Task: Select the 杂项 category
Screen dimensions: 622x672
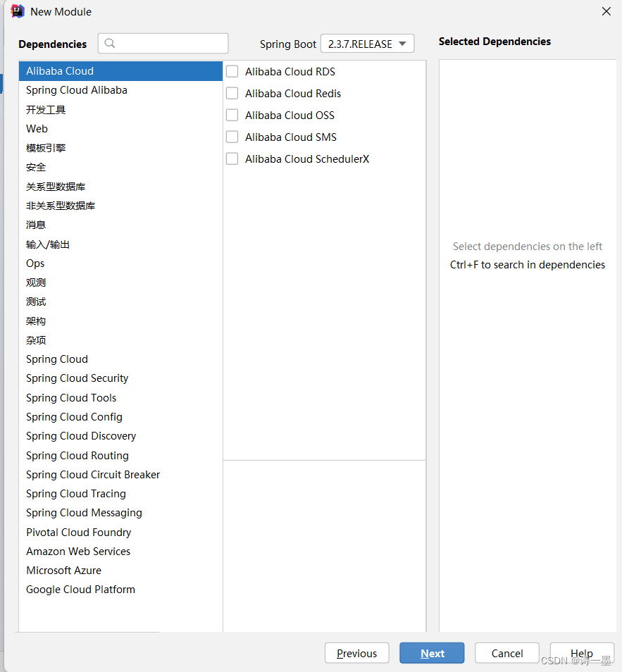Action: (x=120, y=340)
